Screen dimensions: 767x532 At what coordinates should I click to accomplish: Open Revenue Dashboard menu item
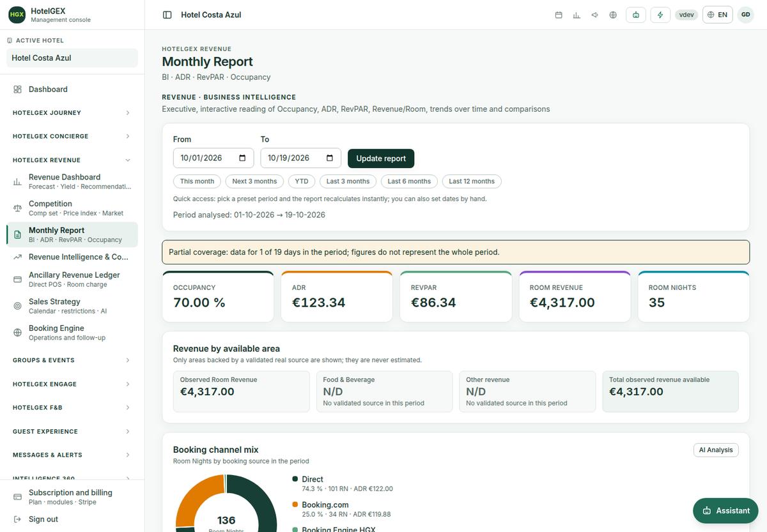[x=72, y=181]
